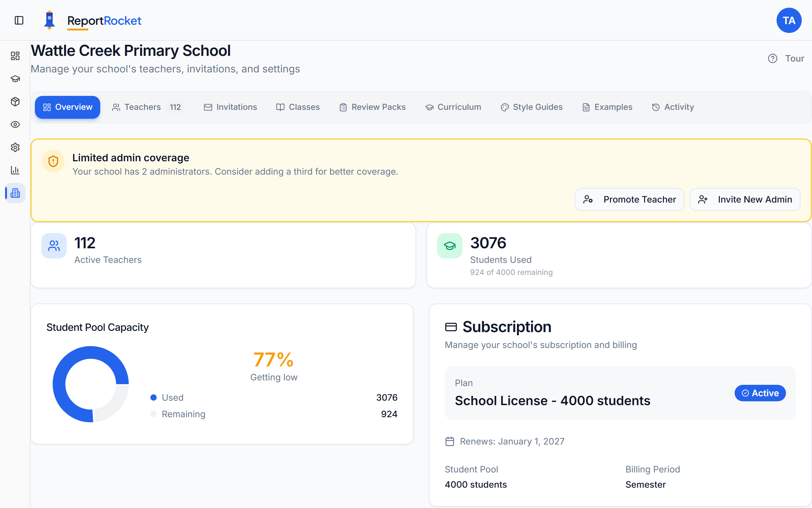Click the Subscription credit card icon
Screen dimensions: 812x508
click(x=451, y=327)
